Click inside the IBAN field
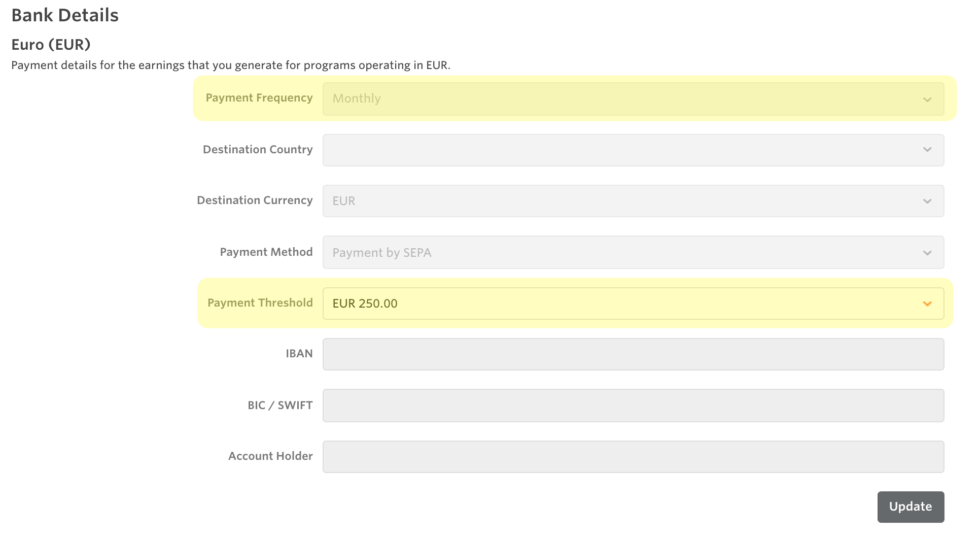 (x=633, y=354)
